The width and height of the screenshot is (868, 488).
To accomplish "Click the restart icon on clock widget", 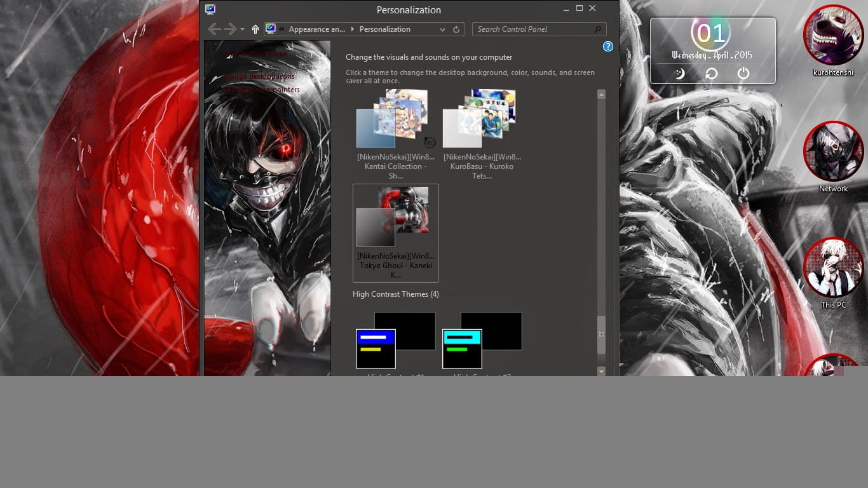I will 712,74.
